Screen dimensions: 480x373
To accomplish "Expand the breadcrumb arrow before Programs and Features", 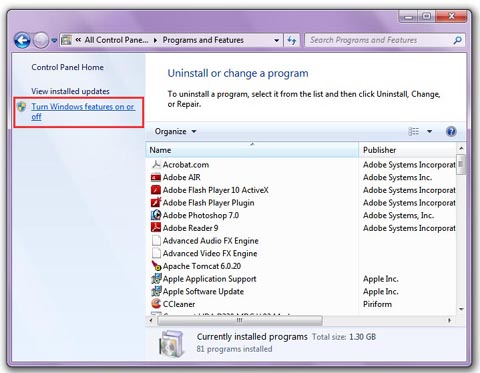I will 155,40.
